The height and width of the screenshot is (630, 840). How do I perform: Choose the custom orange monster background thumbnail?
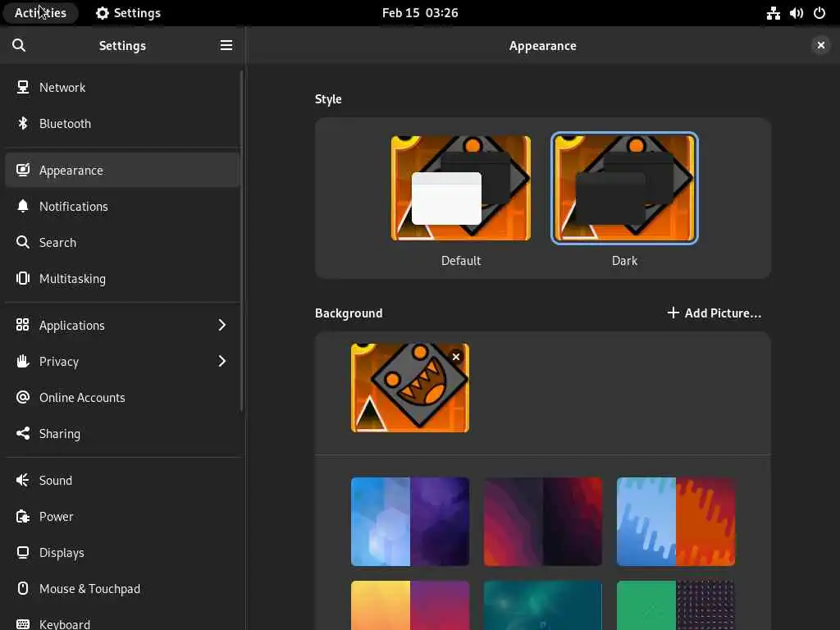410,388
